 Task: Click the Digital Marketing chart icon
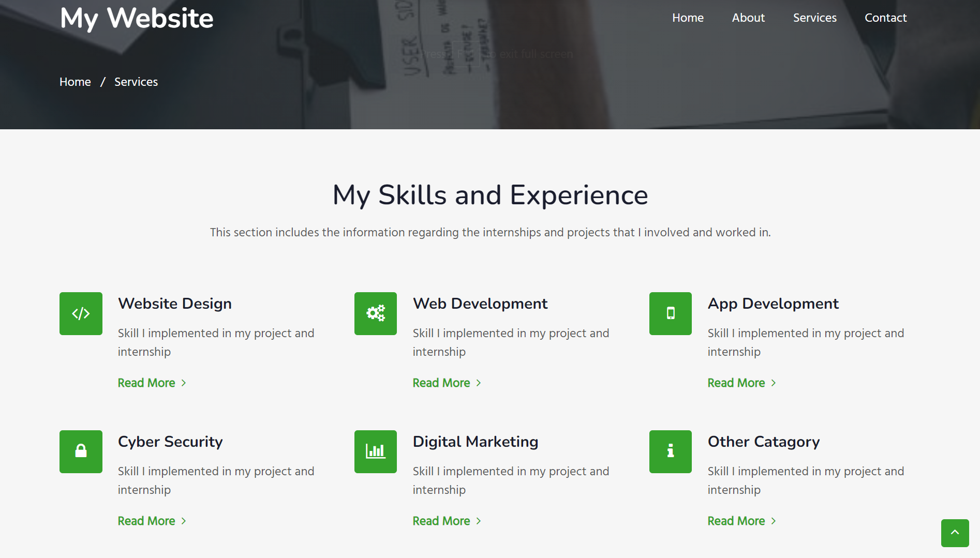376,451
